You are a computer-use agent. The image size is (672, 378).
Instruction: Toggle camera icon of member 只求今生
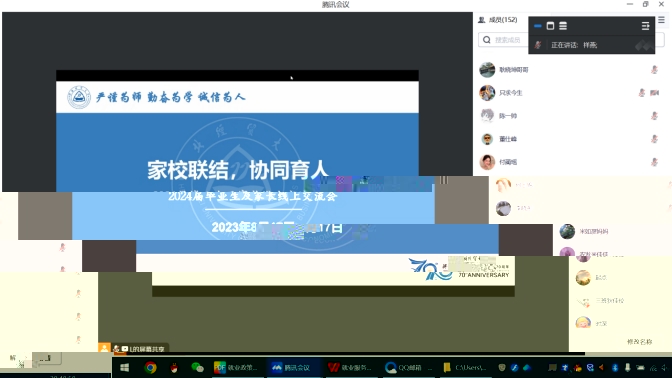[x=654, y=93]
